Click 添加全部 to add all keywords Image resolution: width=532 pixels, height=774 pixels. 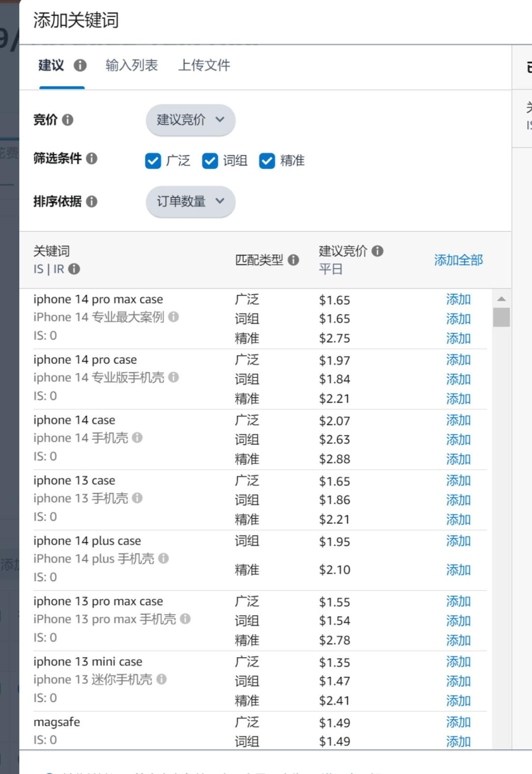click(x=458, y=260)
